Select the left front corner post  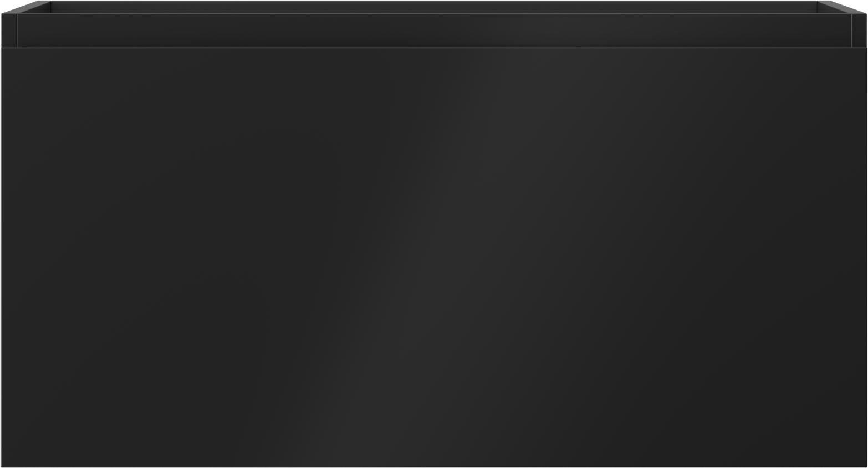click(x=9, y=31)
